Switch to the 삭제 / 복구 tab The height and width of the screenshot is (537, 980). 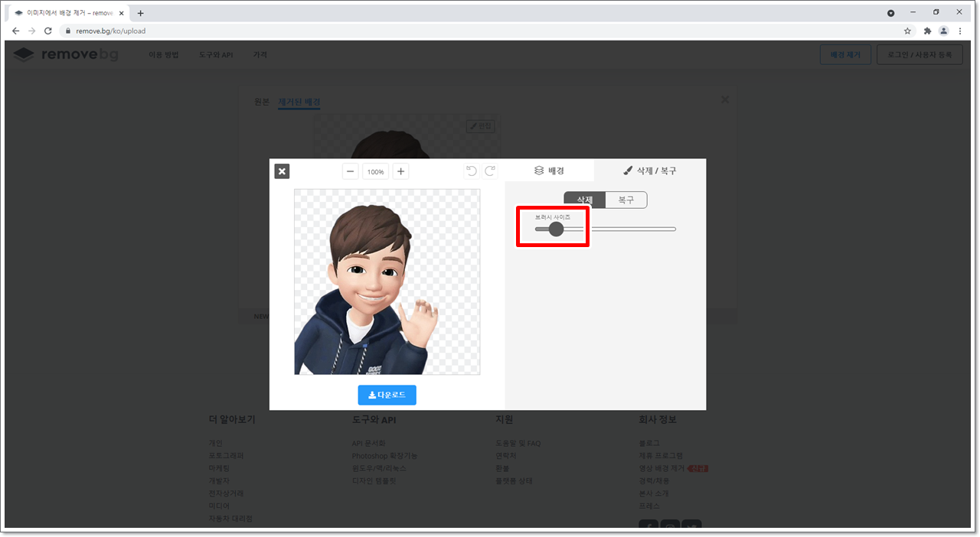(x=650, y=171)
